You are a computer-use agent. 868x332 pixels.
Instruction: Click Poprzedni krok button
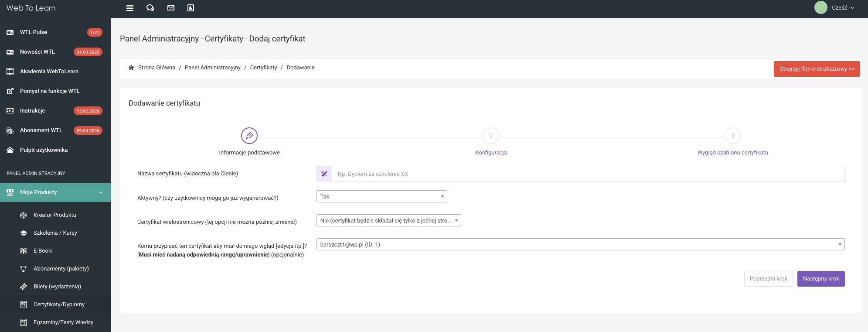[769, 279]
